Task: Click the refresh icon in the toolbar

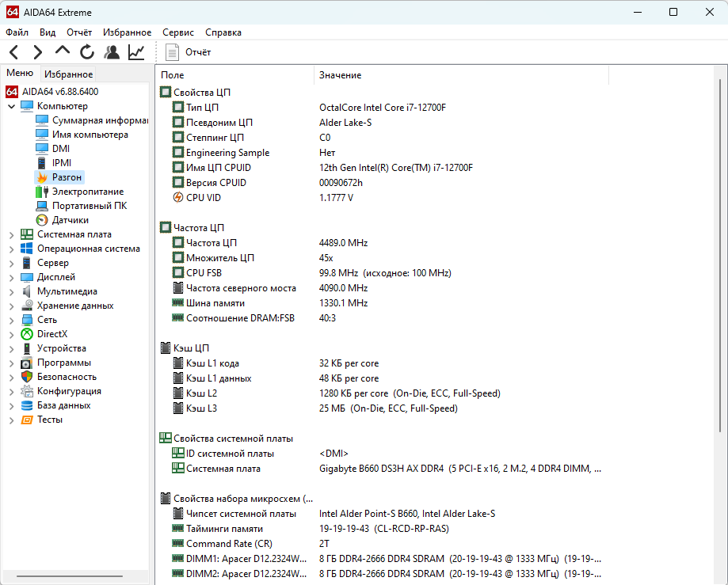Action: coord(86,51)
